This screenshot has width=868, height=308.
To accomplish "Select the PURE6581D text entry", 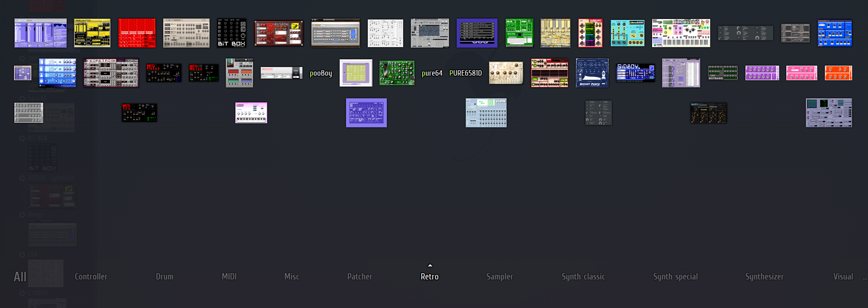I will coord(465,73).
